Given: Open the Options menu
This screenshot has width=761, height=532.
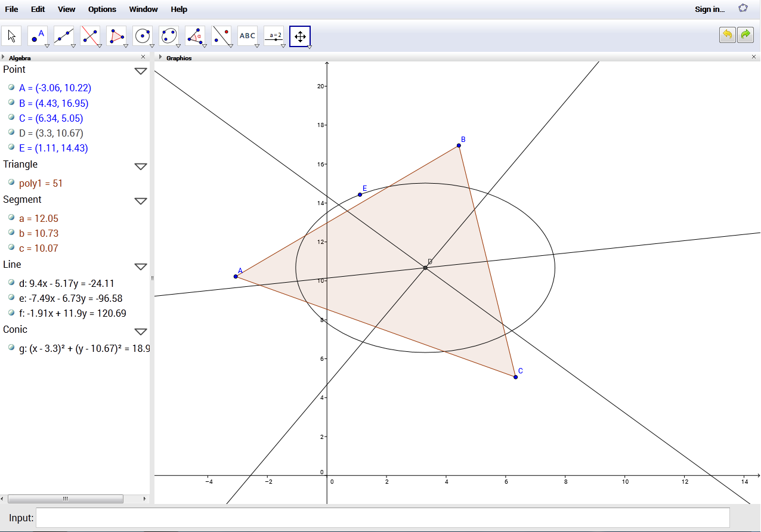Looking at the screenshot, I should click(101, 9).
